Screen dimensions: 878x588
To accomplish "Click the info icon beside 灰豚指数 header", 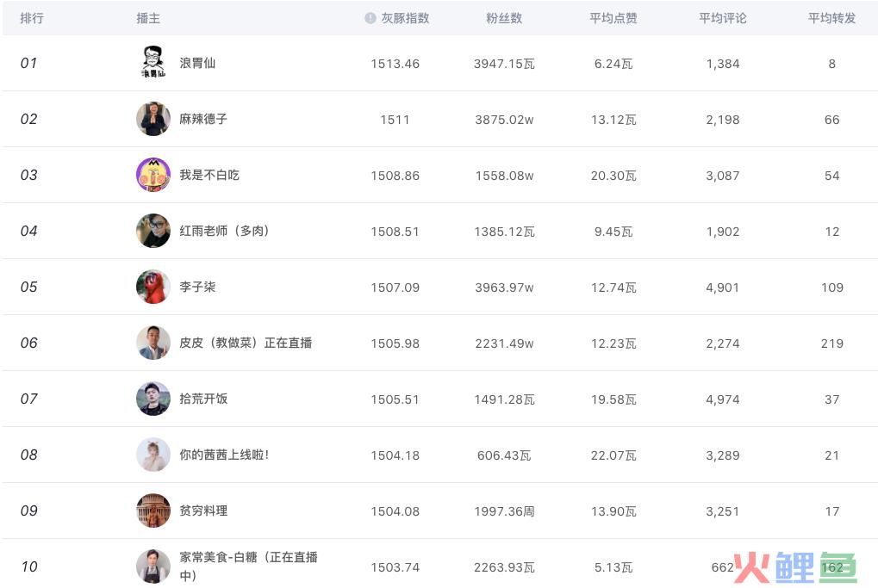I will click(370, 18).
